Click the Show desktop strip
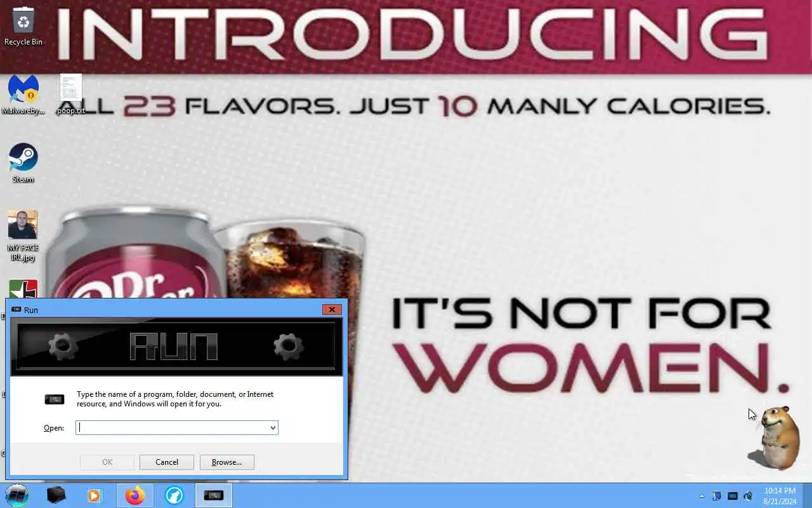 [x=807, y=495]
